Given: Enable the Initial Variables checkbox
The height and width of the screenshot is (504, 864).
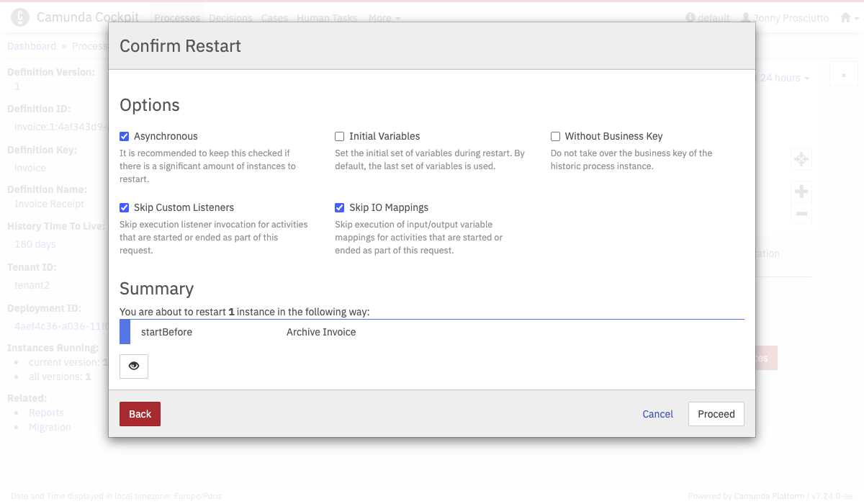Looking at the screenshot, I should click(340, 136).
